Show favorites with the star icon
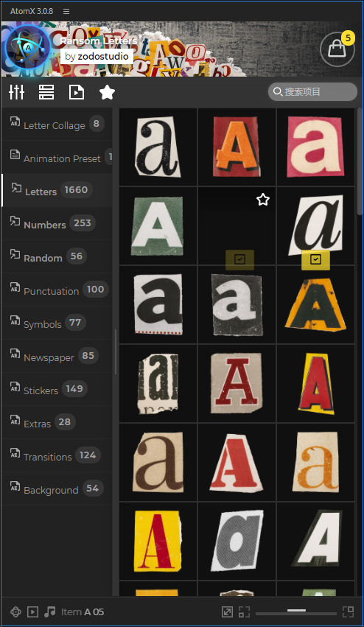Screen dimensions: 364x627 tap(107, 92)
